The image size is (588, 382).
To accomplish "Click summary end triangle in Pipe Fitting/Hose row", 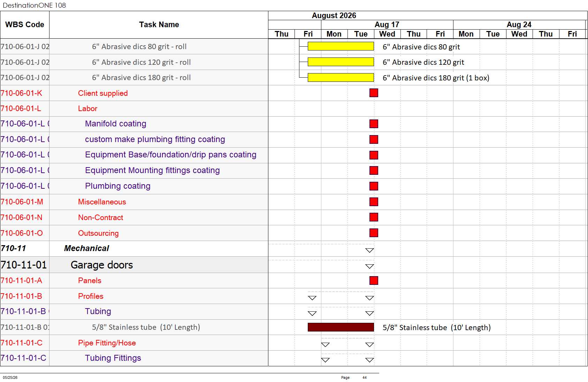I will coord(369,345).
